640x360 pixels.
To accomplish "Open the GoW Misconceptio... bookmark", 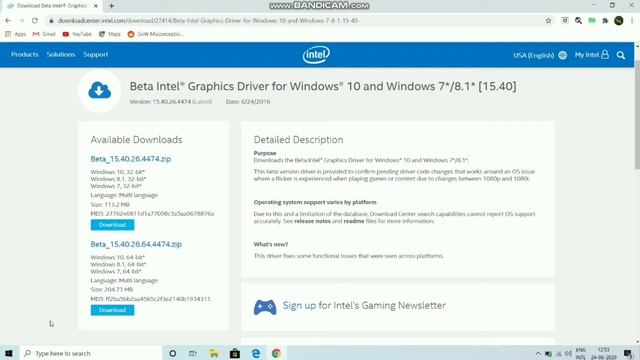I will [x=156, y=34].
